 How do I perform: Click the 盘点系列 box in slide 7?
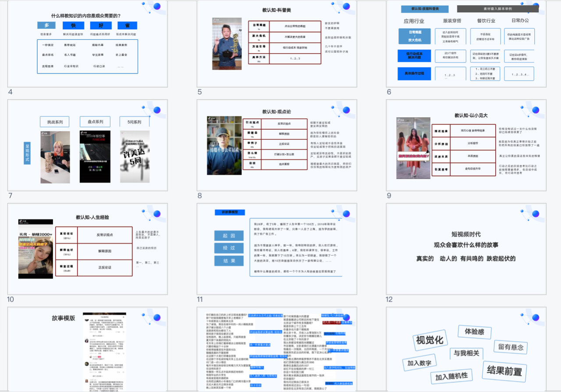[96, 121]
